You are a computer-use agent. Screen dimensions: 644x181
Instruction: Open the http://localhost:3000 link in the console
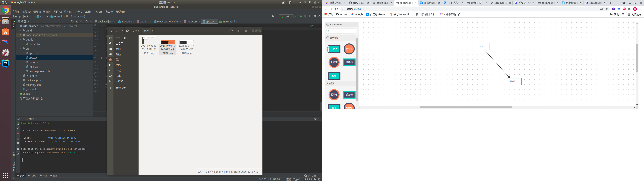pyautogui.click(x=62, y=138)
